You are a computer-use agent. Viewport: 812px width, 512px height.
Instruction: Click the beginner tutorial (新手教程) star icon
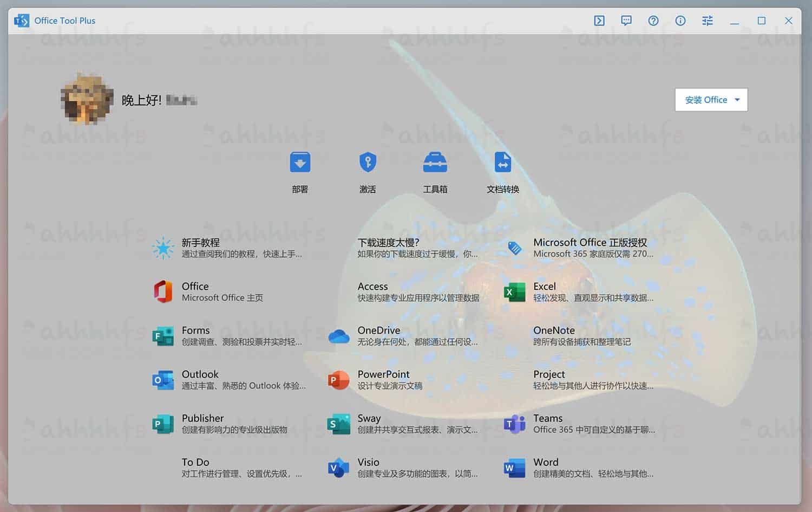coord(163,248)
